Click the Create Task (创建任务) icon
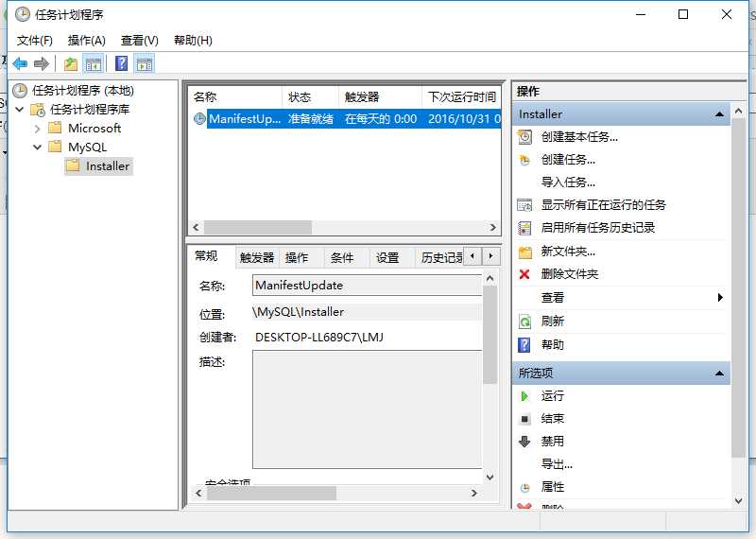 (524, 160)
